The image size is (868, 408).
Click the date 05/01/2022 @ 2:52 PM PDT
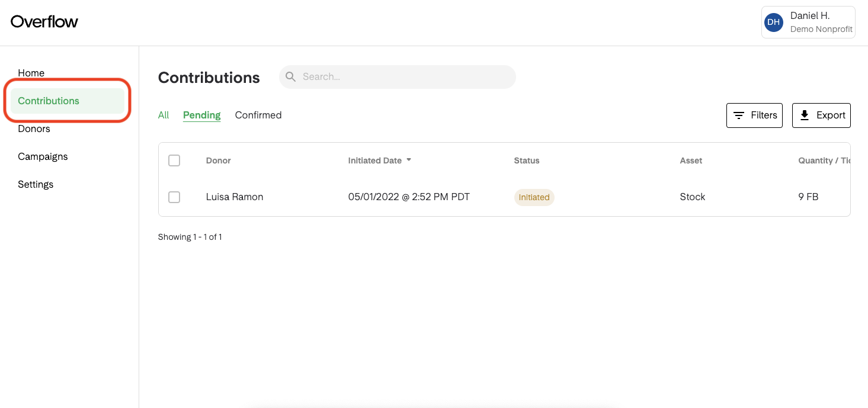409,197
